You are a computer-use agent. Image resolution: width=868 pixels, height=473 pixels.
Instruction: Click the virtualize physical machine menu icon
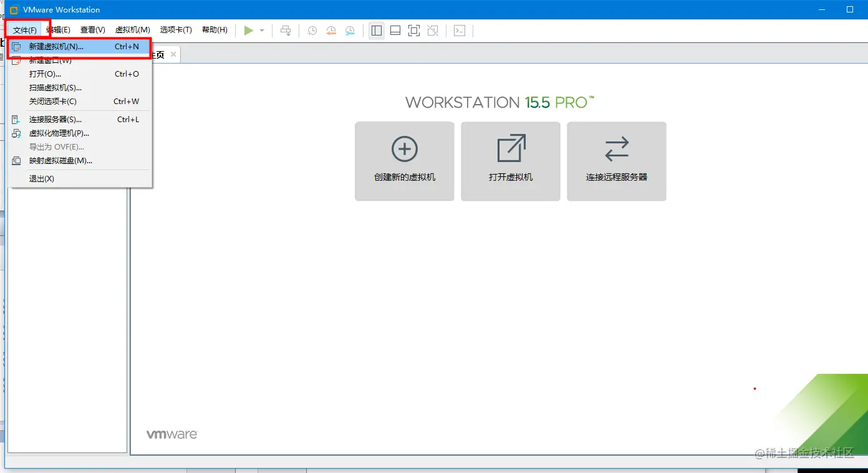(16, 133)
